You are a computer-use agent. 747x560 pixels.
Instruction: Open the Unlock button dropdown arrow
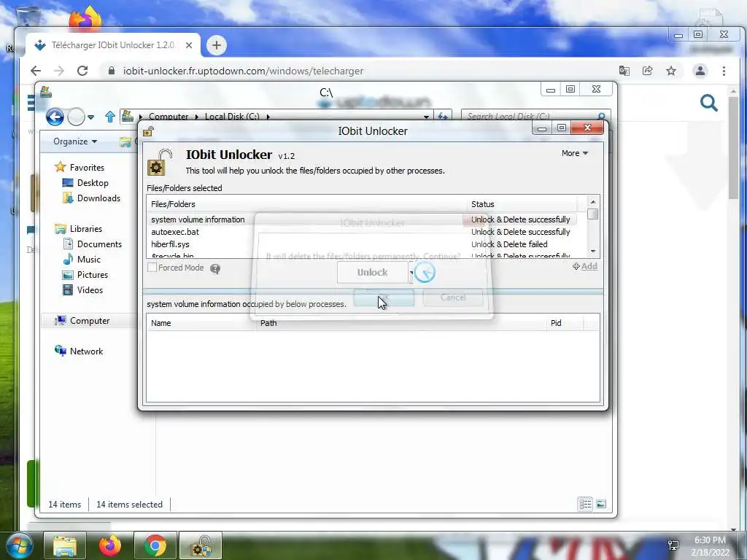tap(411, 273)
